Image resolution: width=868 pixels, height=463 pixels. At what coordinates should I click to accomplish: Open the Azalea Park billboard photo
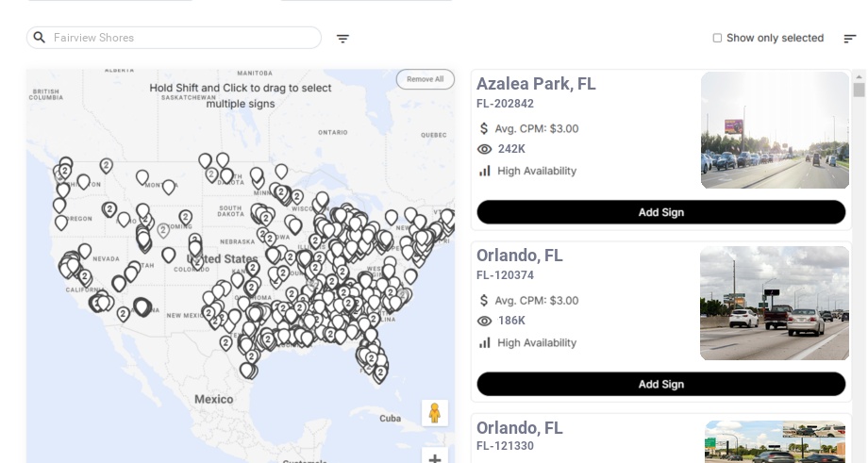coord(775,130)
